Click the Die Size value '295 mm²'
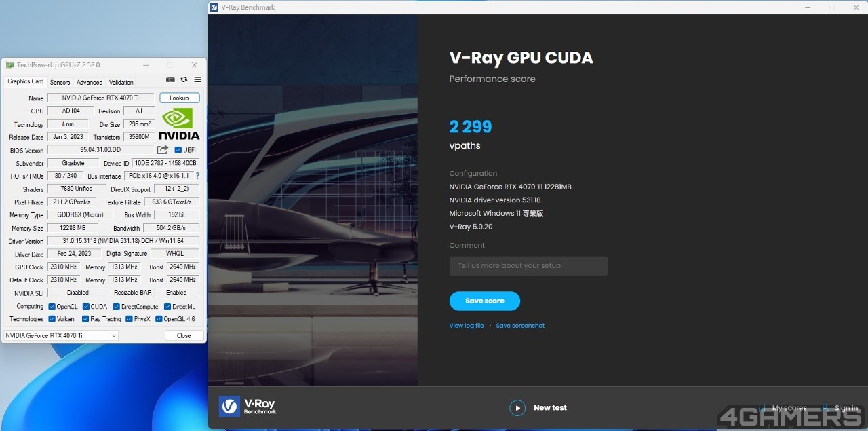This screenshot has height=431, width=868. pos(139,124)
